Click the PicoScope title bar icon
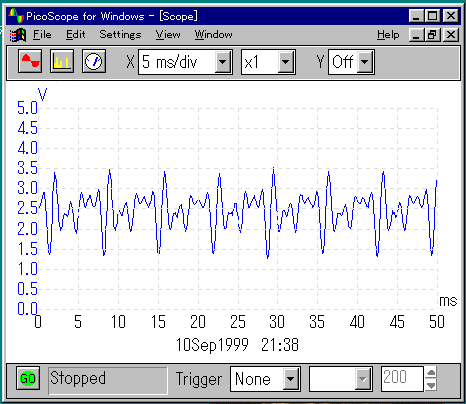Viewport: 466px width, 404px height. (16, 16)
